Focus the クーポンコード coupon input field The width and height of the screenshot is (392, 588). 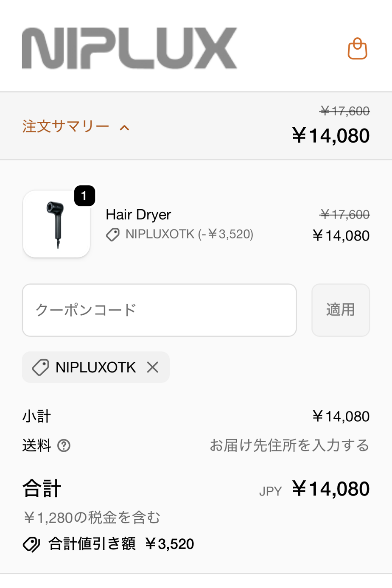pyautogui.click(x=159, y=310)
